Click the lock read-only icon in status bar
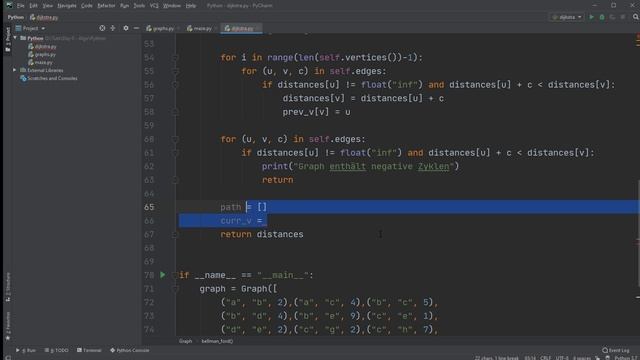Screen dimensions: 640x360 [598, 358]
